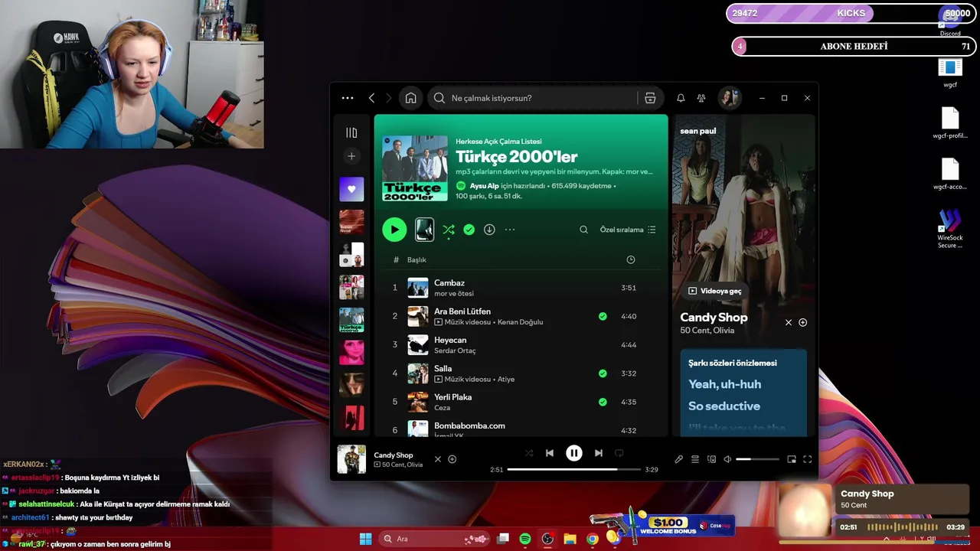Open the Connect to a device icon
Screen dimensions: 980x551
click(711, 459)
